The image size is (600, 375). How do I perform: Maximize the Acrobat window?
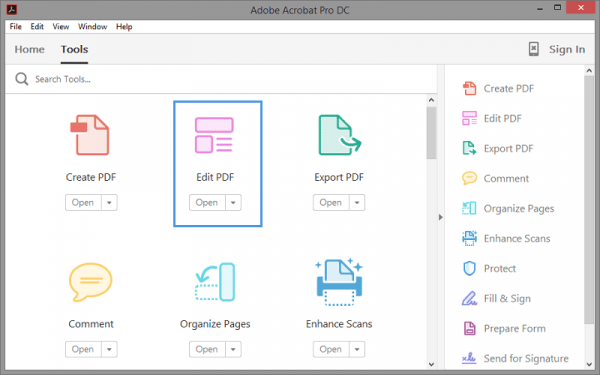[x=558, y=8]
